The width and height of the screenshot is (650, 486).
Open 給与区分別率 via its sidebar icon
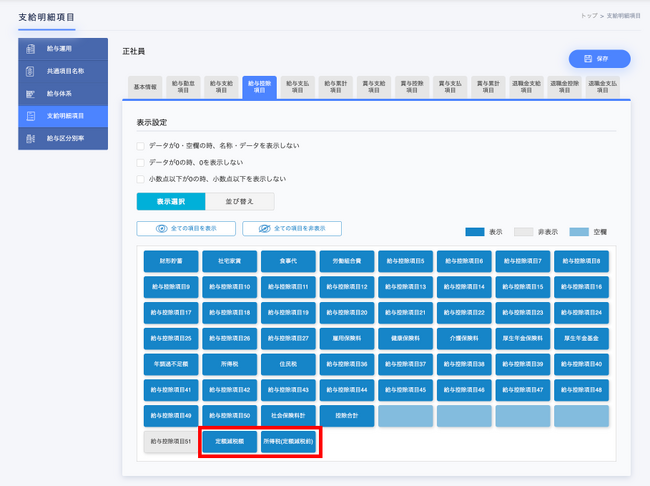(30, 139)
